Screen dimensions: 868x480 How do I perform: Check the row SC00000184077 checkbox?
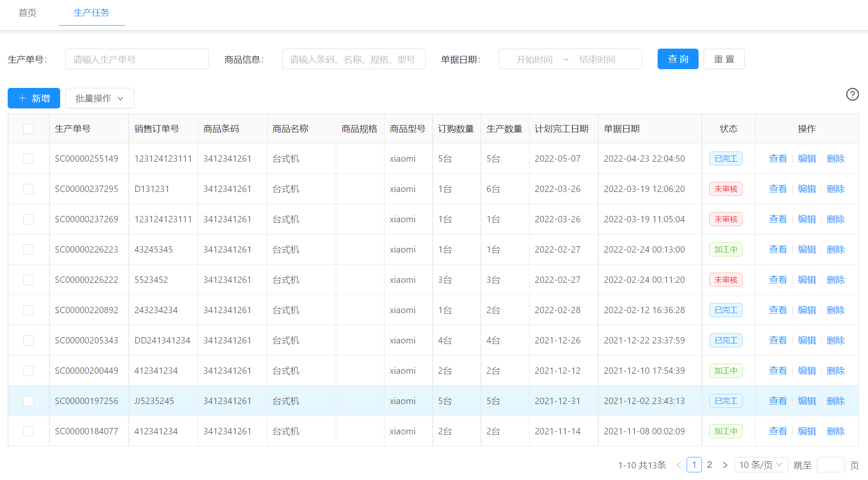[x=29, y=431]
